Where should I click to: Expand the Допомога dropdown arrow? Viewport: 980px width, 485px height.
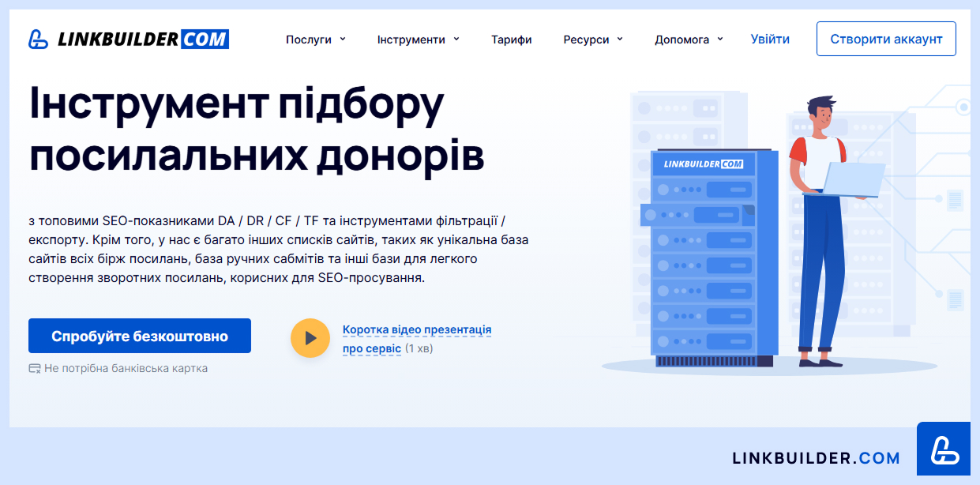point(720,39)
